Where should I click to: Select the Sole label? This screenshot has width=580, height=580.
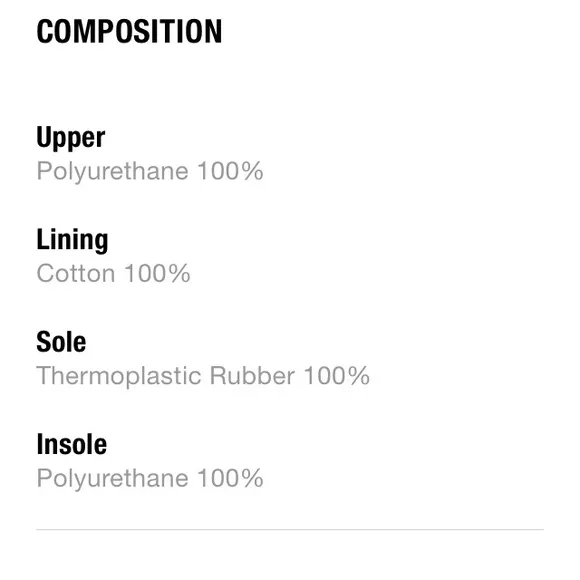(x=61, y=342)
